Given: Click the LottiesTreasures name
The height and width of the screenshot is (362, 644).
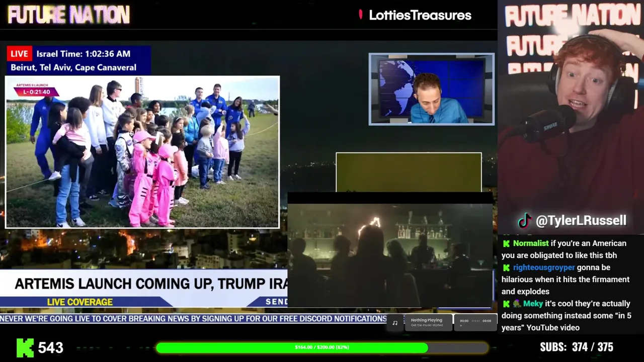Looking at the screenshot, I should (x=420, y=15).
